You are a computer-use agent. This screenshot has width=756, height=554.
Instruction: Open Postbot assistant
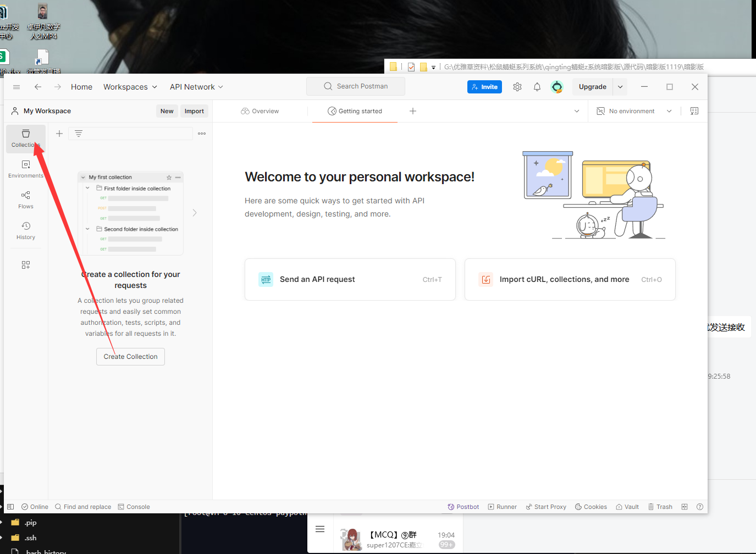[463, 507]
